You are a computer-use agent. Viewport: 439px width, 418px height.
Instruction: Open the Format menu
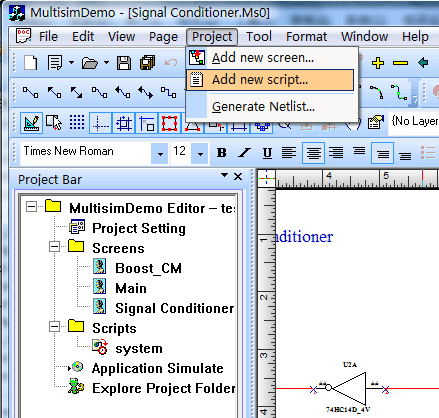click(x=306, y=36)
